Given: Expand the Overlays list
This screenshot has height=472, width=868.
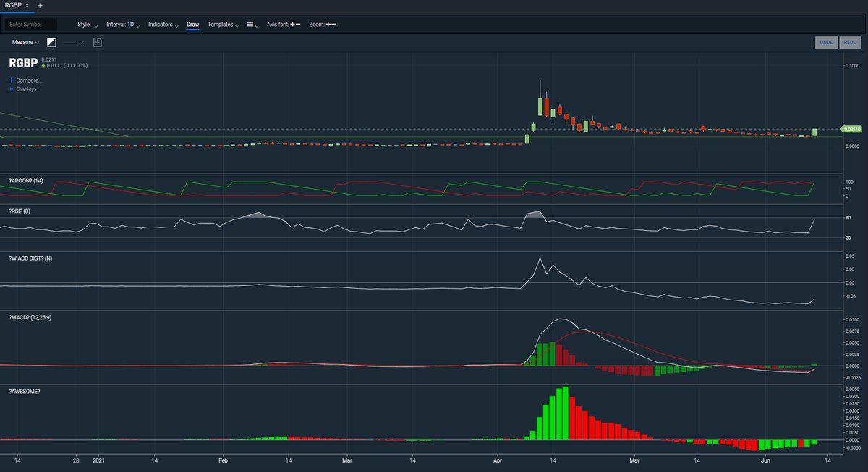Looking at the screenshot, I should (23, 89).
